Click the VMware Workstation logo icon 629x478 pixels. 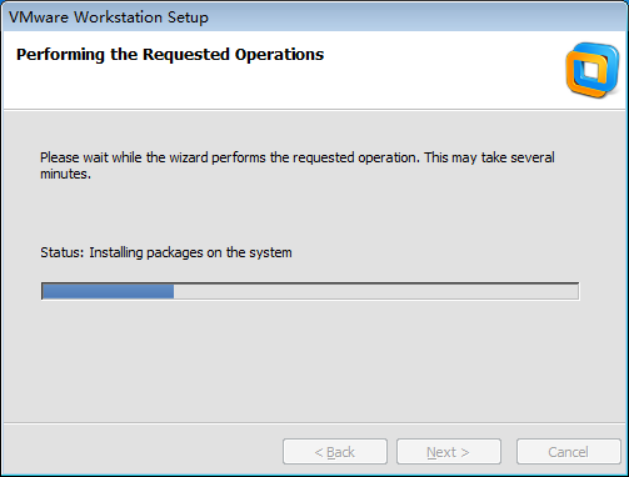[592, 70]
